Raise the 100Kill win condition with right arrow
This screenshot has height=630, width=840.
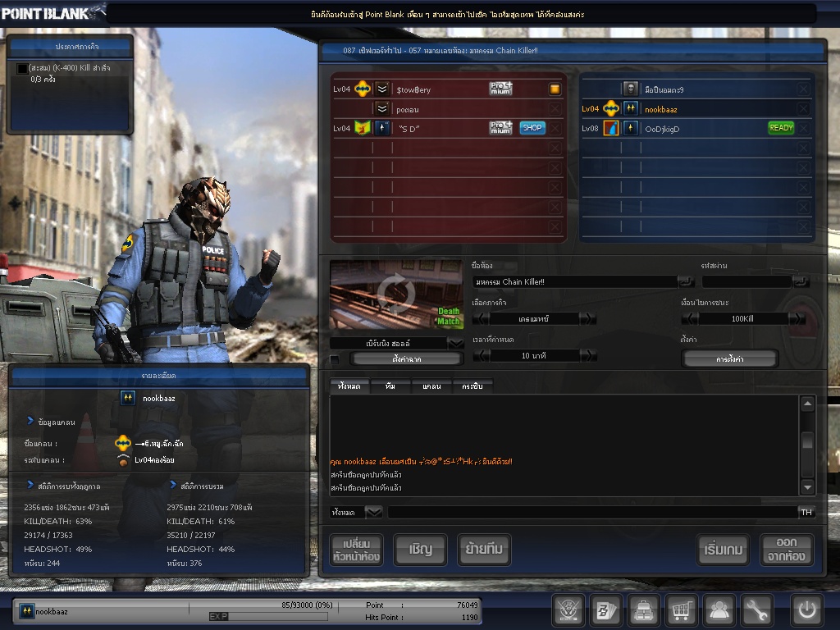797,319
